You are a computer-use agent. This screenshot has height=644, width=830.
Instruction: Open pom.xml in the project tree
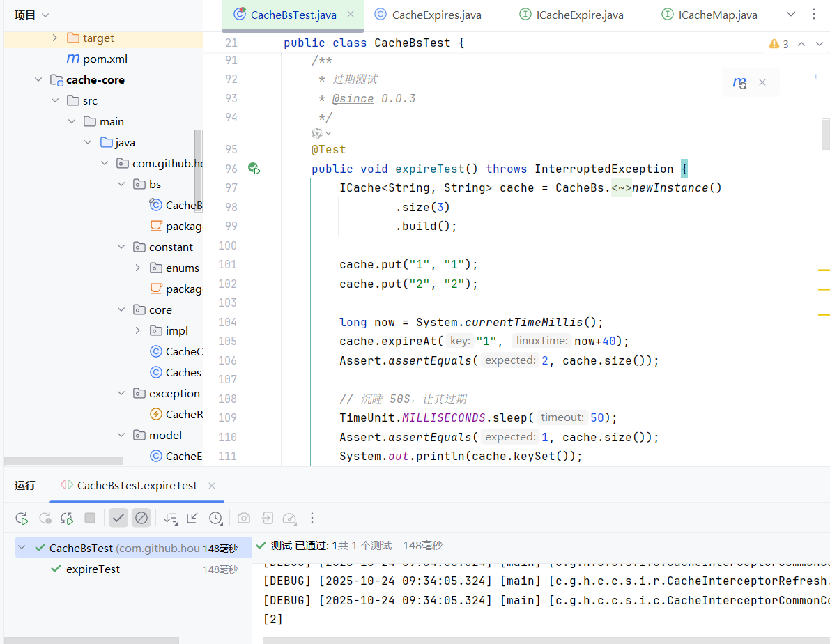point(105,59)
